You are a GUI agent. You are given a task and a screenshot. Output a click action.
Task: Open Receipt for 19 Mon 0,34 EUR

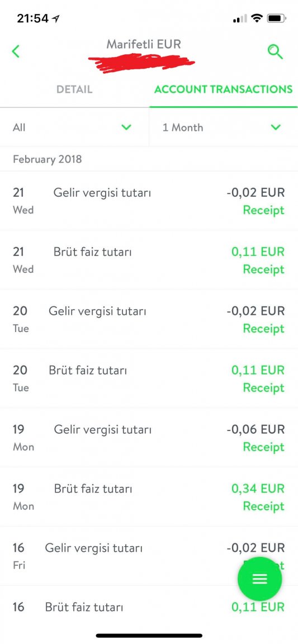point(263,506)
